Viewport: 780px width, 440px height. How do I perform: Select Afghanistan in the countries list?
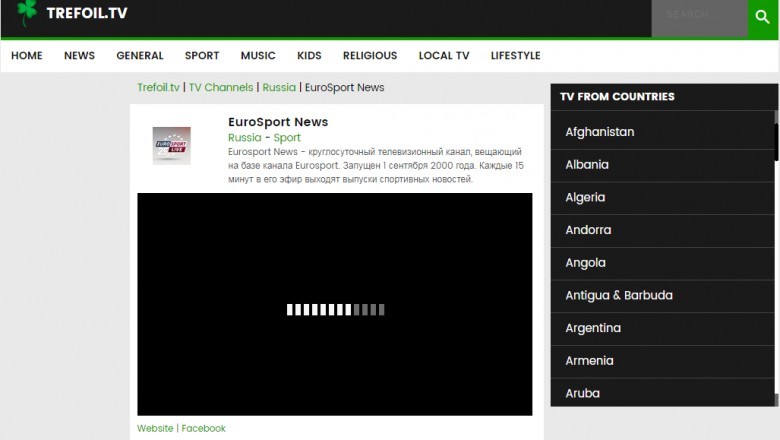pos(600,132)
